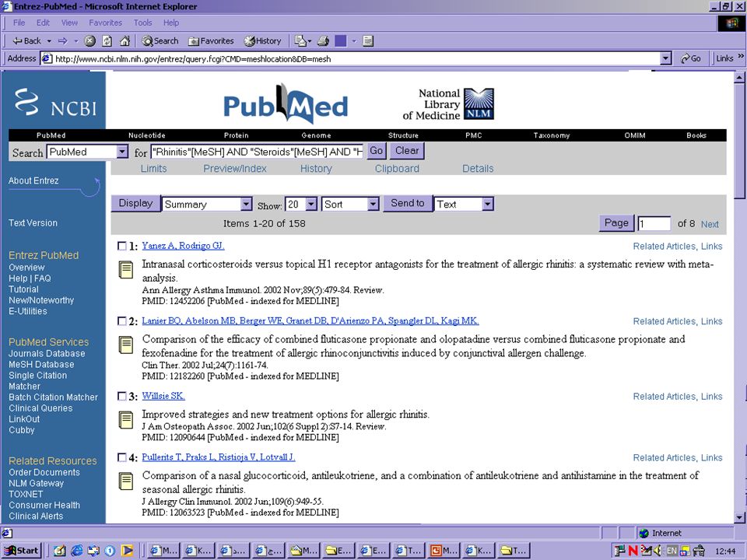Screen dimensions: 747x560
Task: Open abstract icon for Yanez article
Action: point(126,270)
